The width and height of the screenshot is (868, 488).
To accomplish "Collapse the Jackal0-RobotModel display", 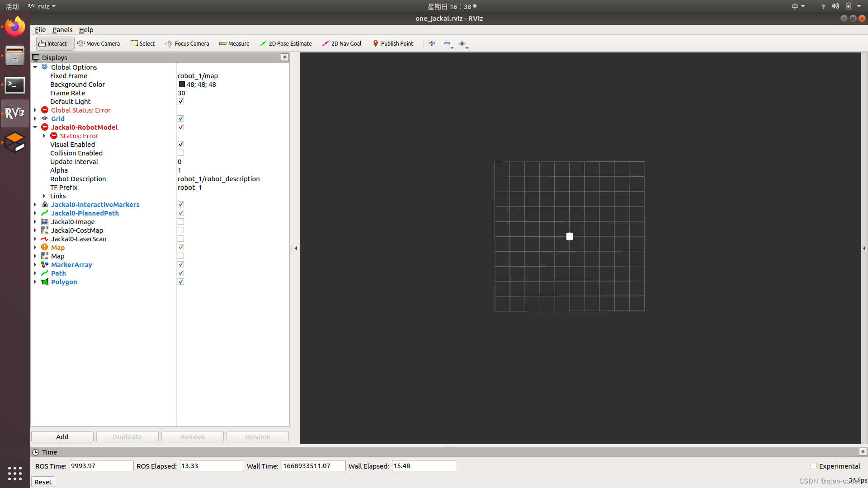I will coord(35,127).
